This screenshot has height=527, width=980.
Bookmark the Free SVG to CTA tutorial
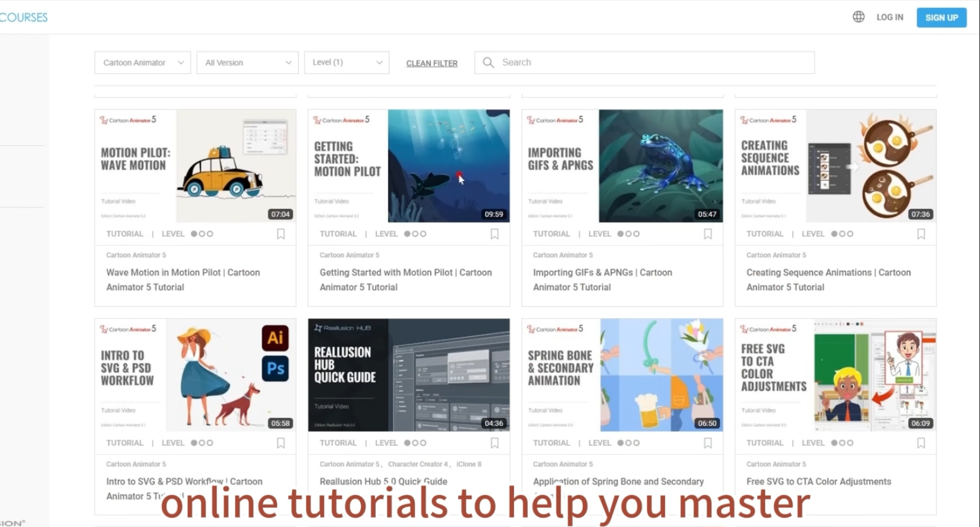921,443
